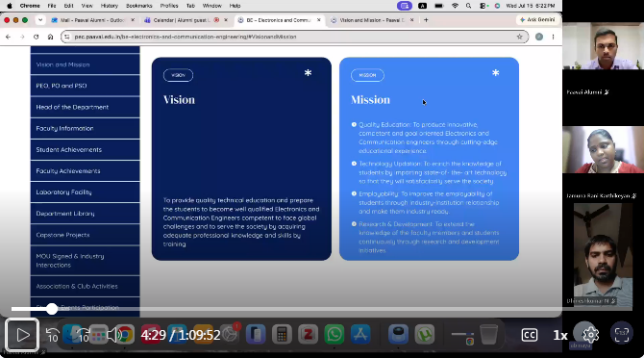Skip forward 10 seconds in video

(84, 335)
